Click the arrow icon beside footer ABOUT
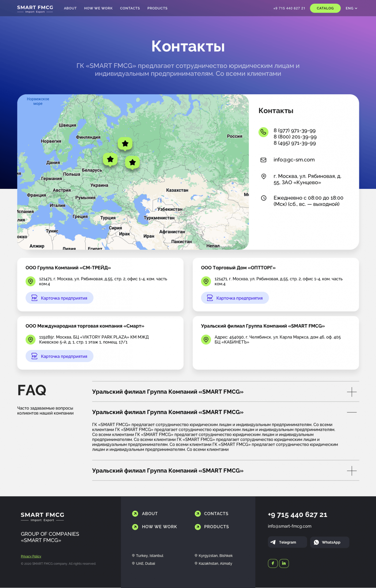376x588 pixels. (x=135, y=514)
